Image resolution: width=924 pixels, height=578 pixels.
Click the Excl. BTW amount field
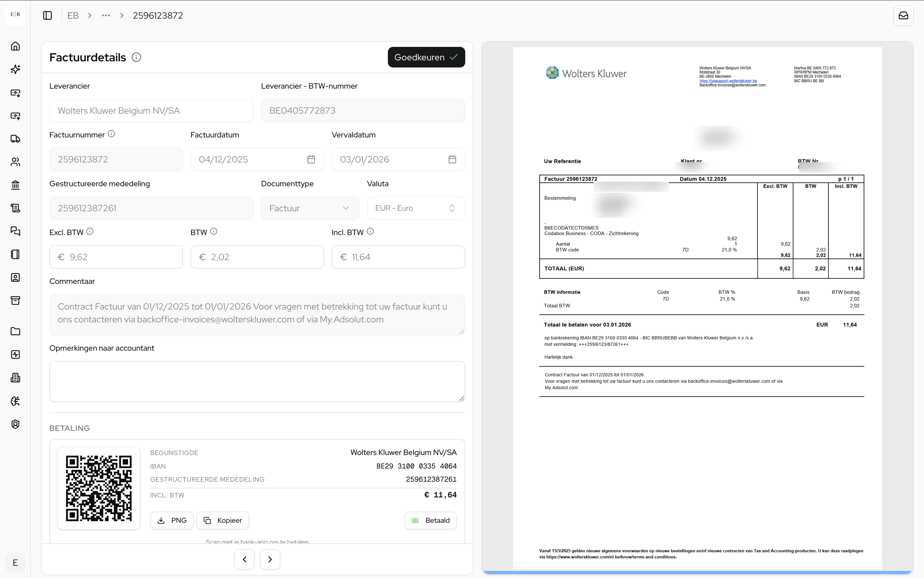[x=116, y=257]
